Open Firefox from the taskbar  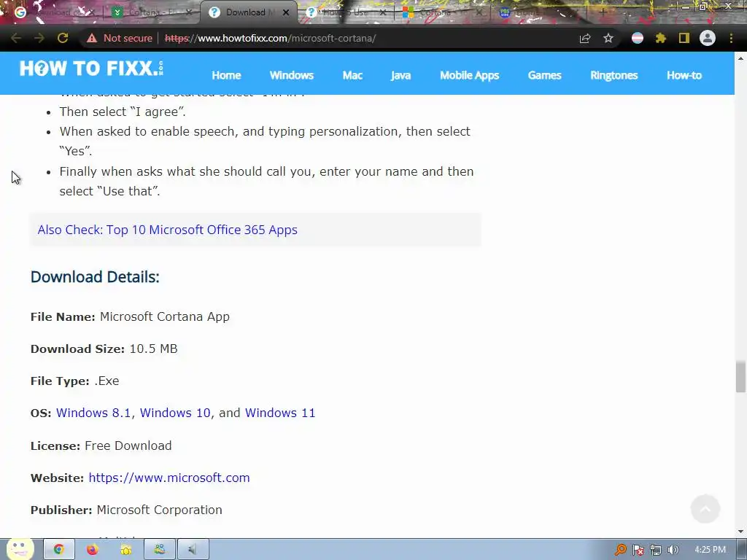point(93,550)
